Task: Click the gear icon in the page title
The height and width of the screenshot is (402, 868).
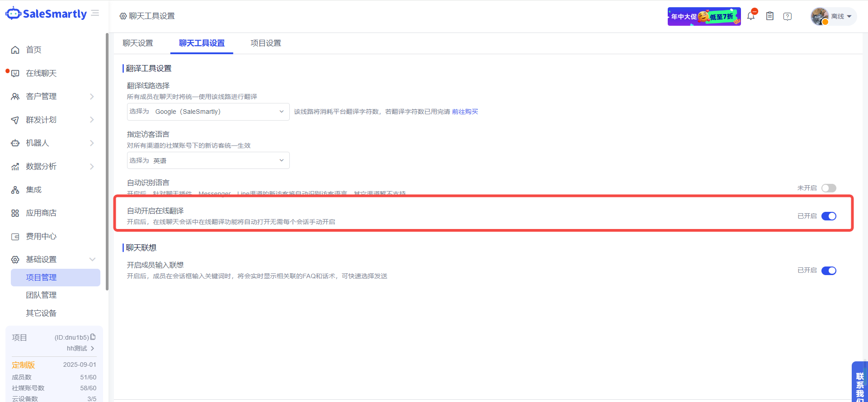Action: 123,16
